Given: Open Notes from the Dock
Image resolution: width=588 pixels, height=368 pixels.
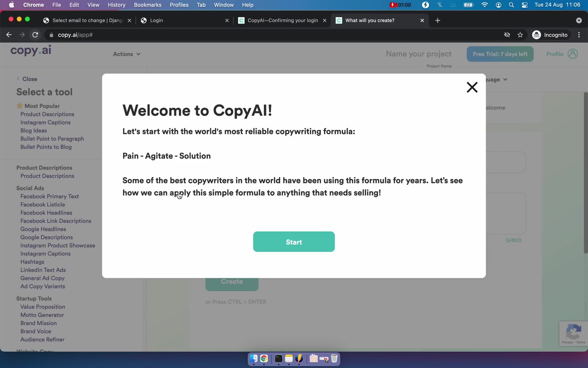Looking at the screenshot, I should pos(289,358).
